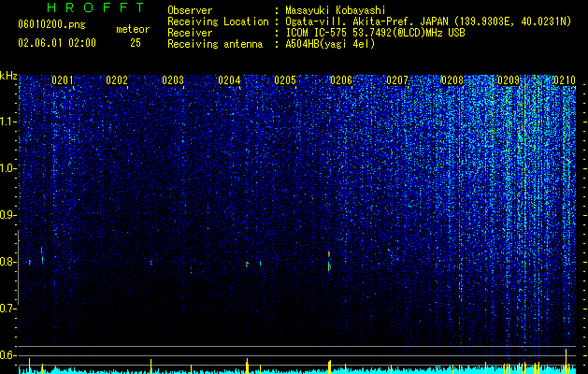Screen dimensions: 588x374
Task: Click the Receiving Location value text
Action: 428,22
